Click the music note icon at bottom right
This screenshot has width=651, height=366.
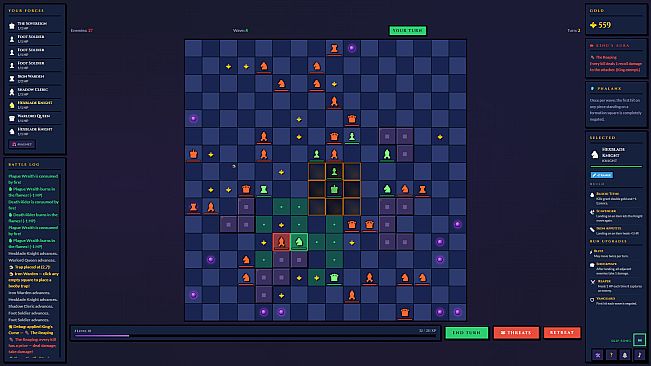pos(639,355)
